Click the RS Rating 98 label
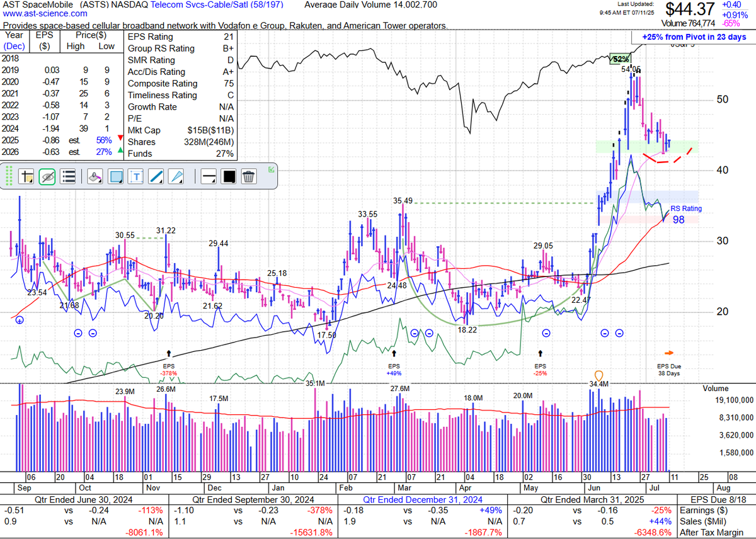 pos(685,214)
